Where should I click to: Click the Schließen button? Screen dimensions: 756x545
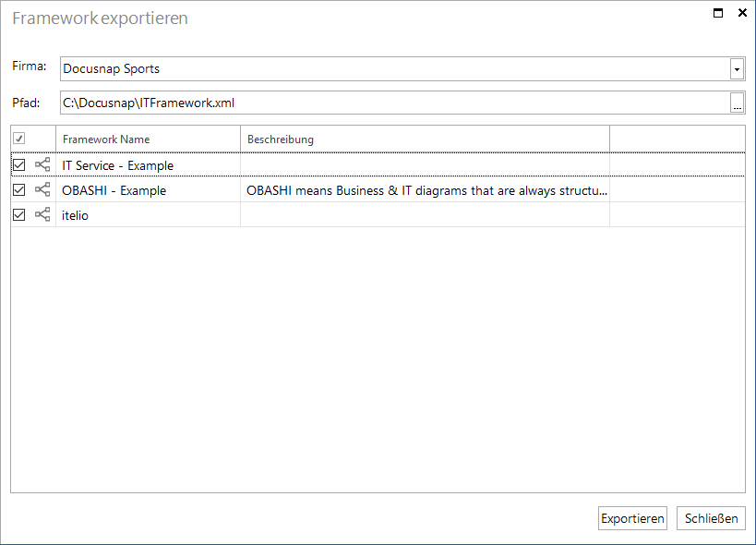[x=711, y=518]
